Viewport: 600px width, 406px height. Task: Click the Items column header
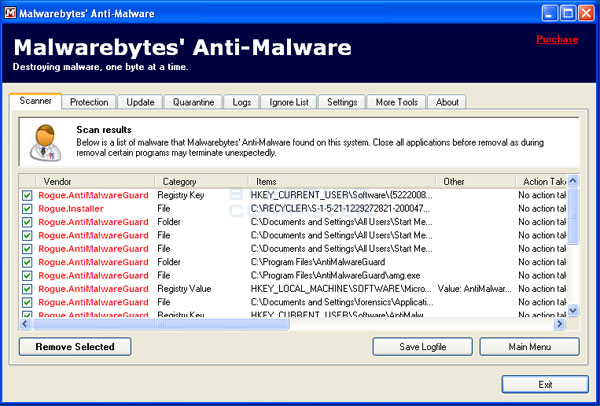click(342, 181)
